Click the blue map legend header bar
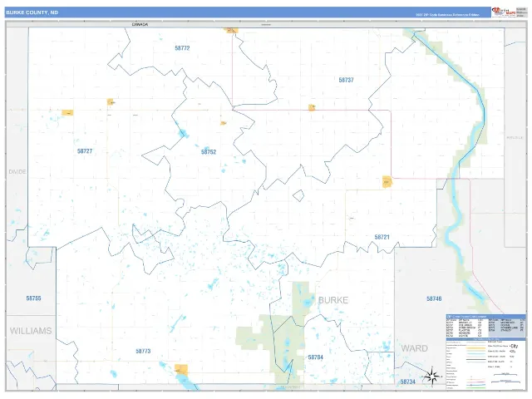 point(485,339)
